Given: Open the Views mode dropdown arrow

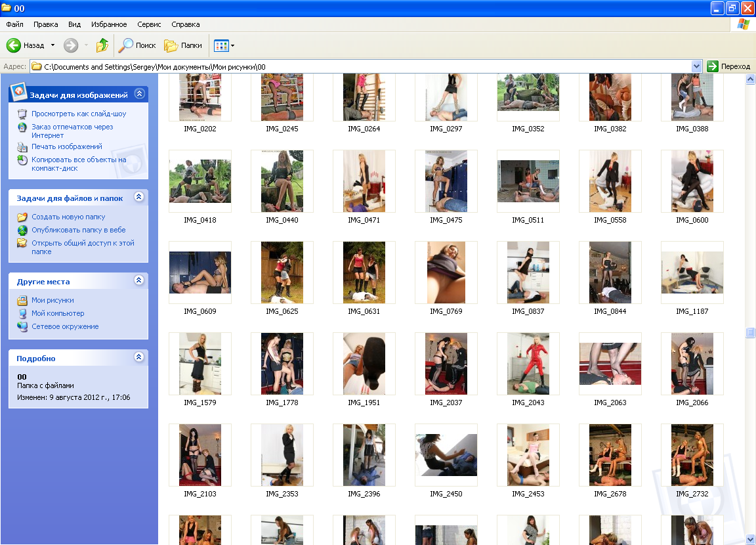Looking at the screenshot, I should click(233, 46).
